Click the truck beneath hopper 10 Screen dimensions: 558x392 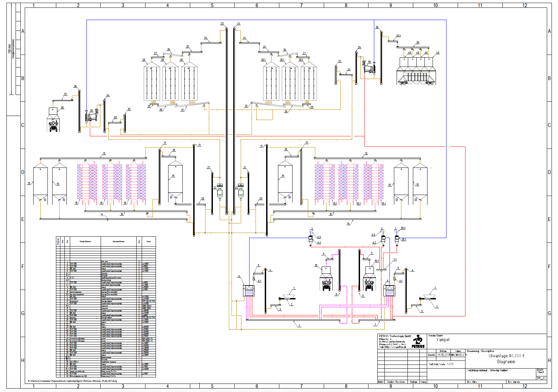point(326,285)
